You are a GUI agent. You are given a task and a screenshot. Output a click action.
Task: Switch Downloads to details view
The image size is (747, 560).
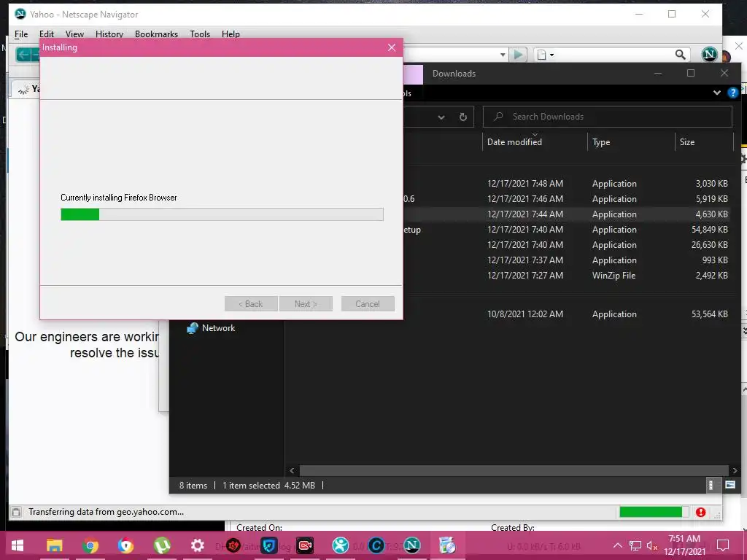pyautogui.click(x=711, y=485)
